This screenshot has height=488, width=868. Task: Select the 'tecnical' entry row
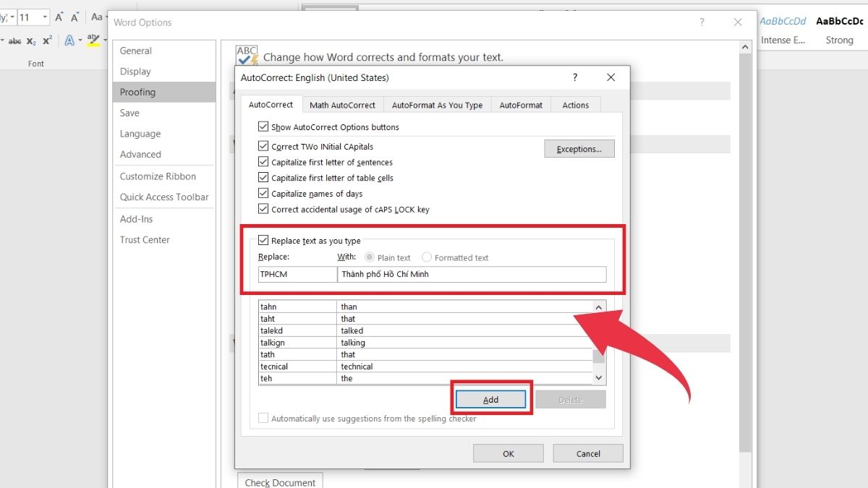(x=425, y=367)
